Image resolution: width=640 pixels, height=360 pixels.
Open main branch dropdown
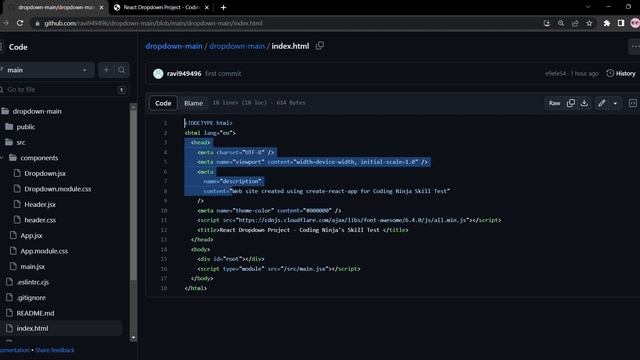pyautogui.click(x=46, y=70)
